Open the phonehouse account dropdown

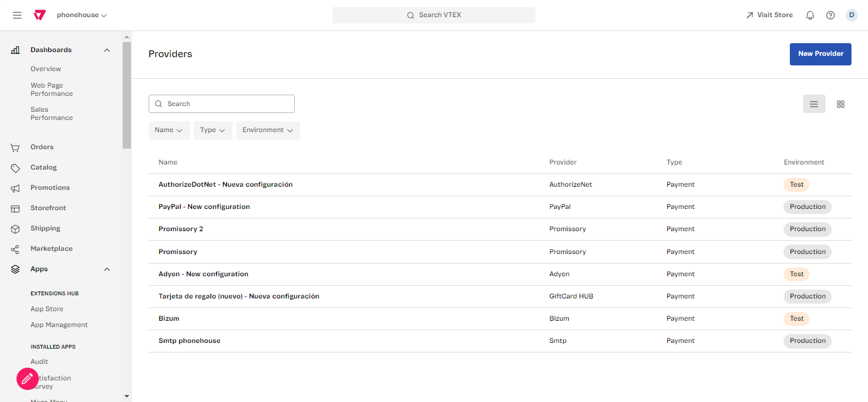click(x=81, y=15)
